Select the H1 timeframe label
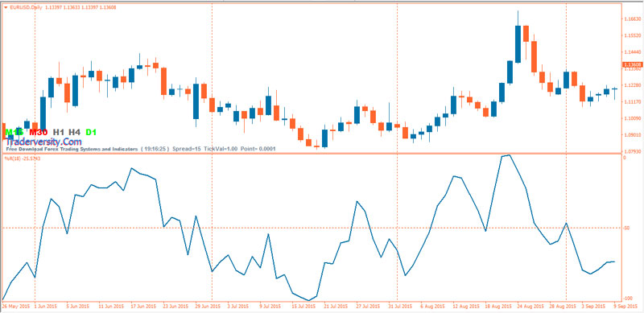 tap(59, 132)
